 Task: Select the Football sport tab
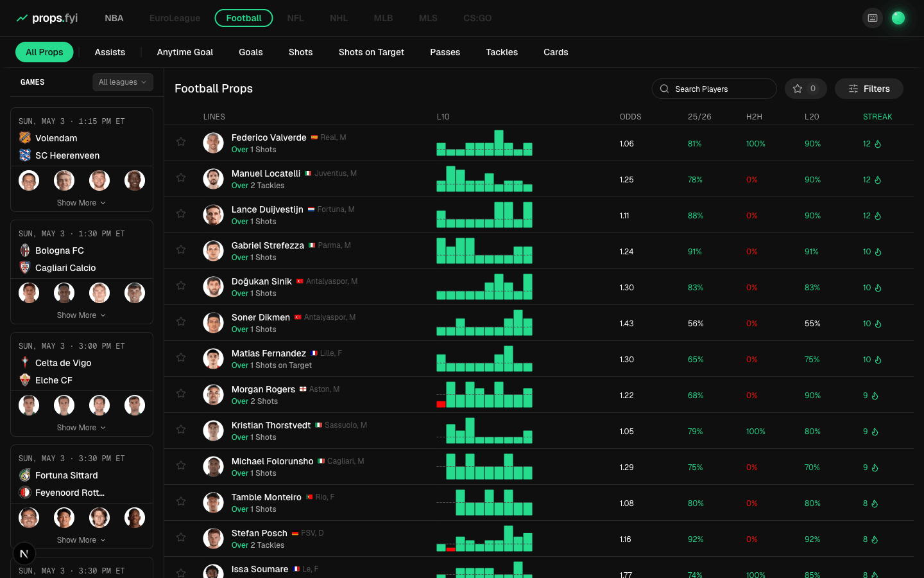click(244, 18)
